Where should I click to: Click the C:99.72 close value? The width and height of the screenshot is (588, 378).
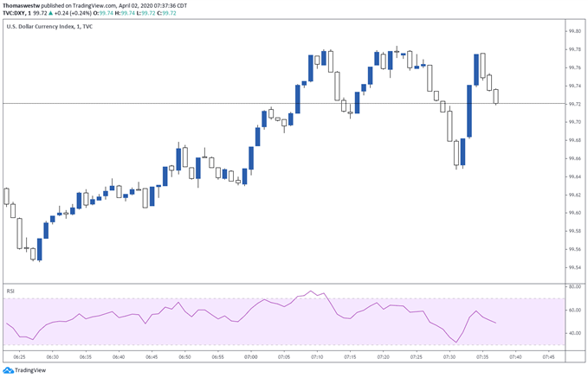(166, 13)
